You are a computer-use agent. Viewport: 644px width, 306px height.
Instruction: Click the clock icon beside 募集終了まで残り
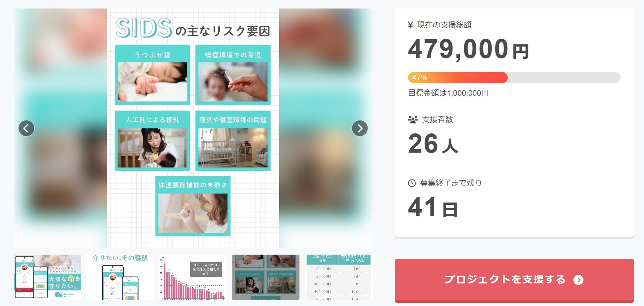tap(412, 183)
